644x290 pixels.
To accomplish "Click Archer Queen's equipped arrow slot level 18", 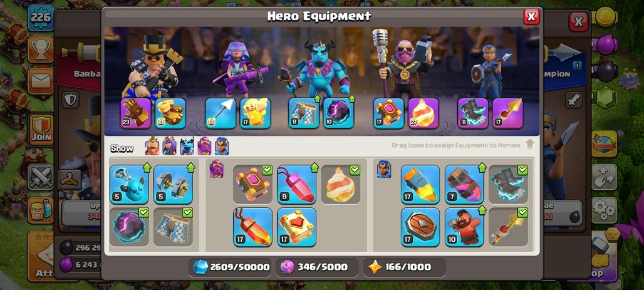I will (221, 113).
